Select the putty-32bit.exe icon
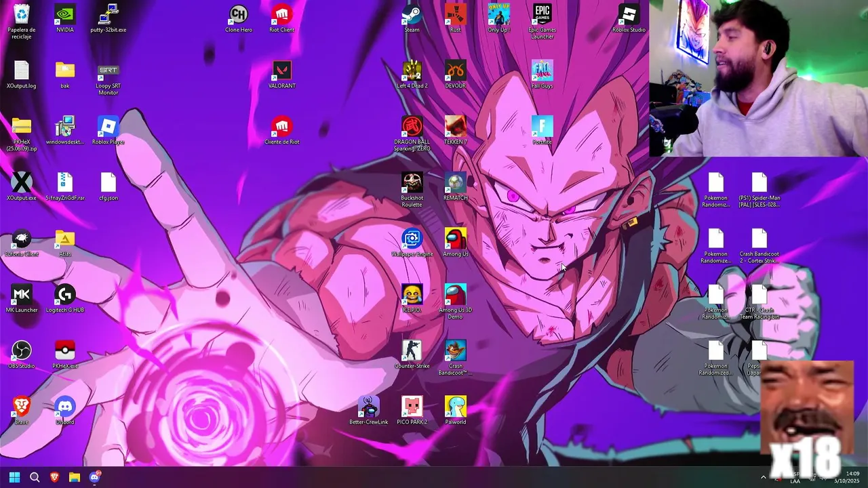 [x=108, y=18]
